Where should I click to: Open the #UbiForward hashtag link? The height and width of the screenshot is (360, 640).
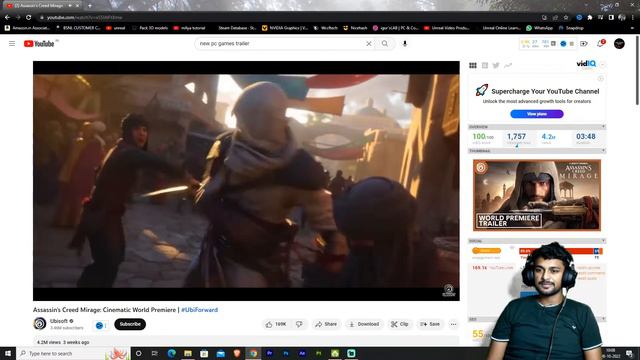[199, 310]
